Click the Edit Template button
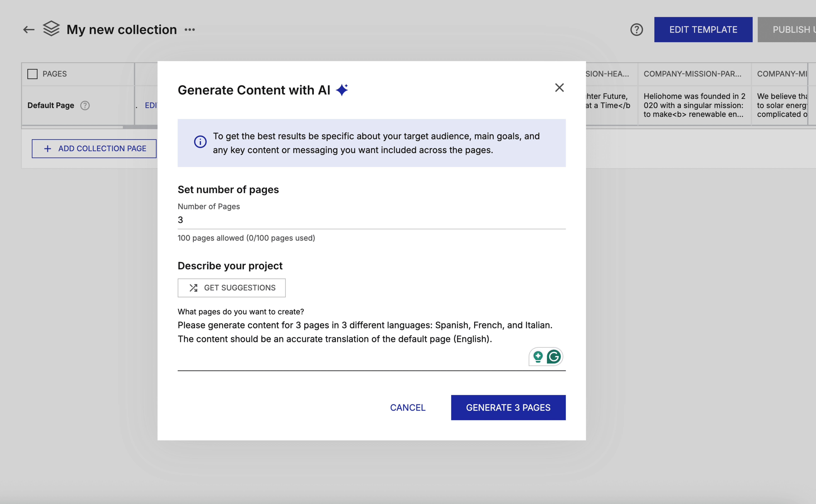The image size is (816, 504). pos(703,30)
